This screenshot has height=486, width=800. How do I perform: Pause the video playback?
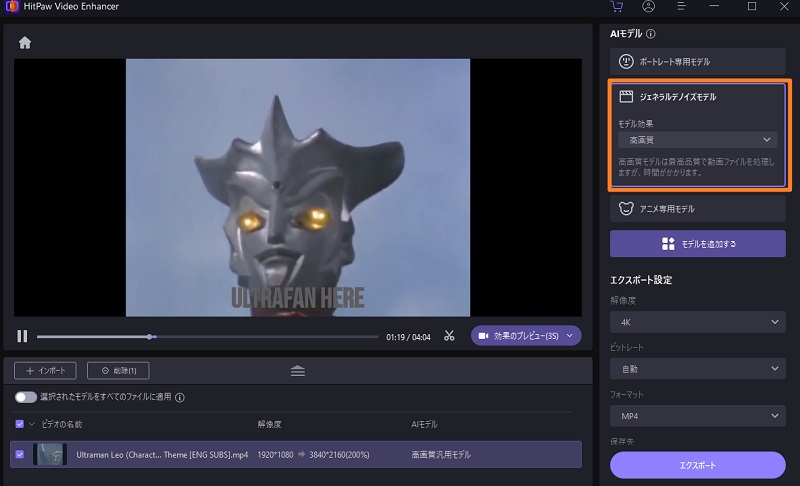22,336
